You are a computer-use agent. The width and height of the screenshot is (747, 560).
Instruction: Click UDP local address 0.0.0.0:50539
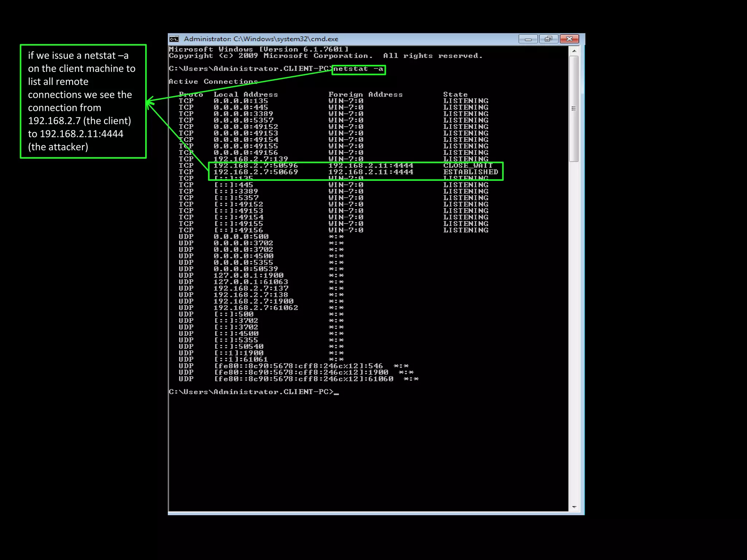[246, 269]
